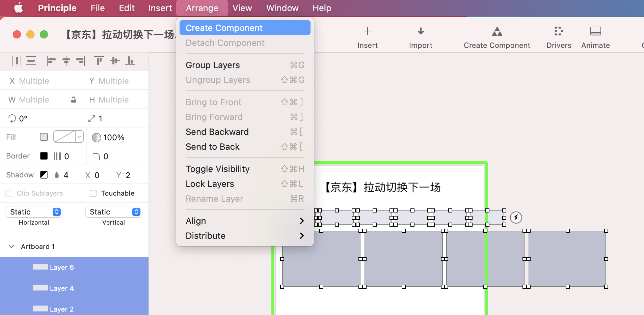Image resolution: width=644 pixels, height=315 pixels.
Task: Click the border width lines icon
Action: coord(57,156)
